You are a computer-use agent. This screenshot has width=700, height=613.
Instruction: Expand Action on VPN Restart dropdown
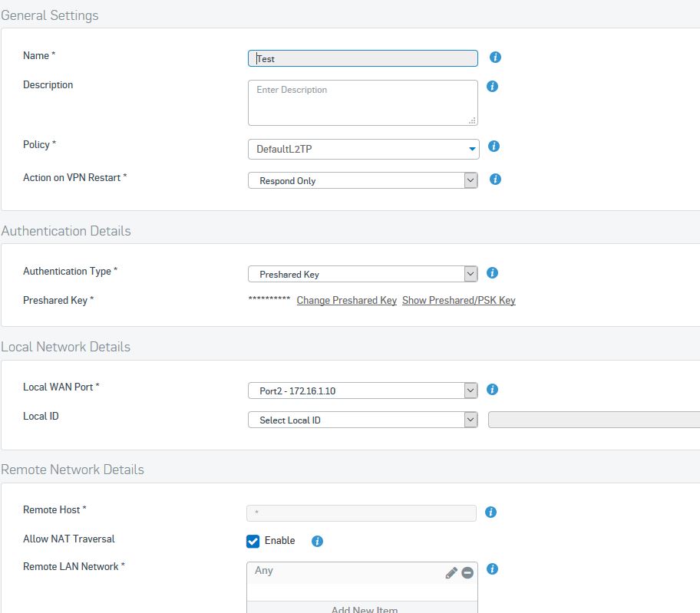tap(362, 180)
